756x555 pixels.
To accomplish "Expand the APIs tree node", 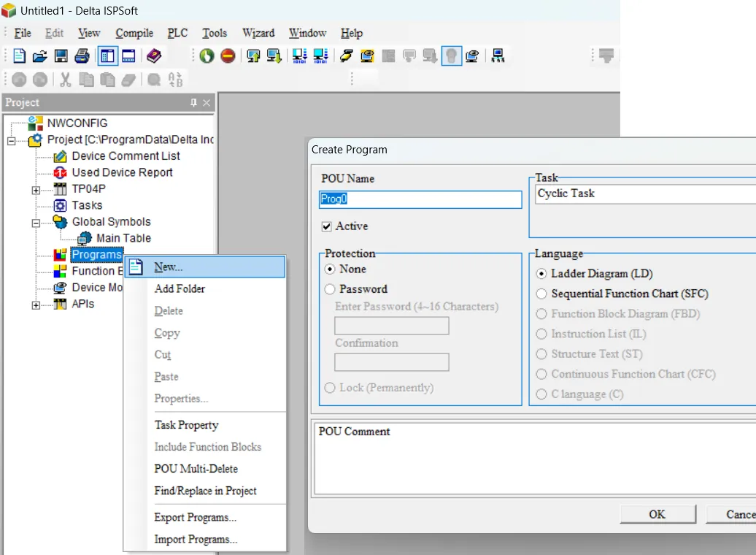I will click(36, 305).
